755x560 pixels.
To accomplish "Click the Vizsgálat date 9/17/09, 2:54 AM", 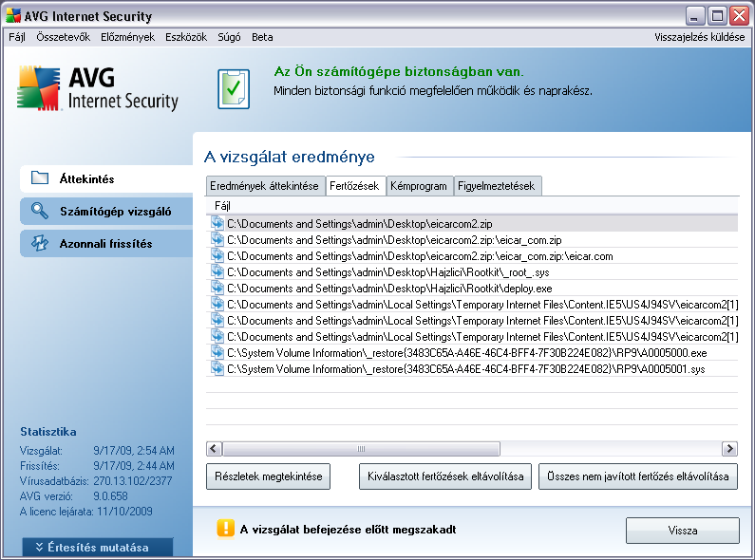I will [x=134, y=450].
